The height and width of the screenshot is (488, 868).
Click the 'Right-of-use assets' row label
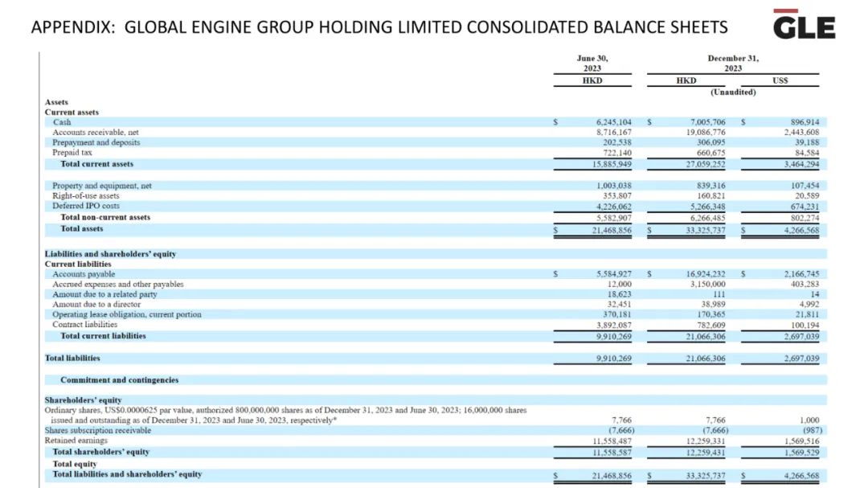point(86,195)
